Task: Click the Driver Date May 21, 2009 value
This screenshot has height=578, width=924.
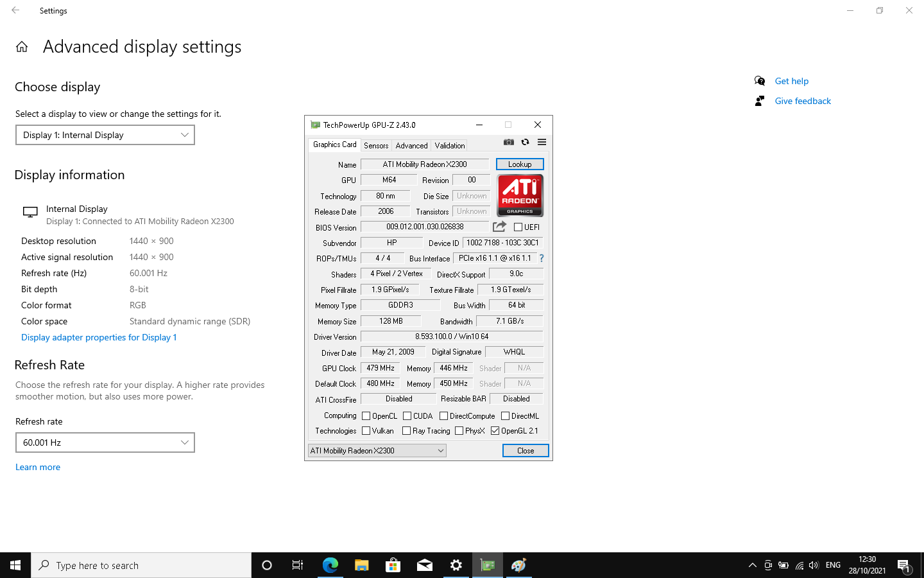Action: 393,352
